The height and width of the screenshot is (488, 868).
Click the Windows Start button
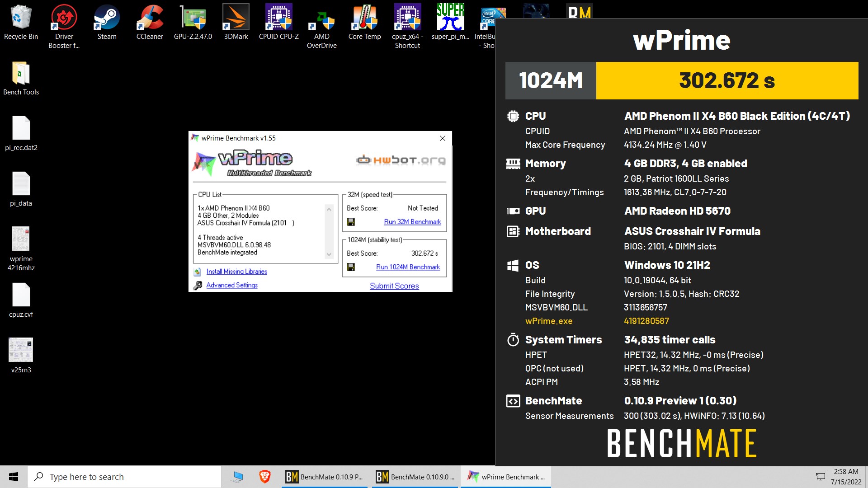[x=14, y=477]
